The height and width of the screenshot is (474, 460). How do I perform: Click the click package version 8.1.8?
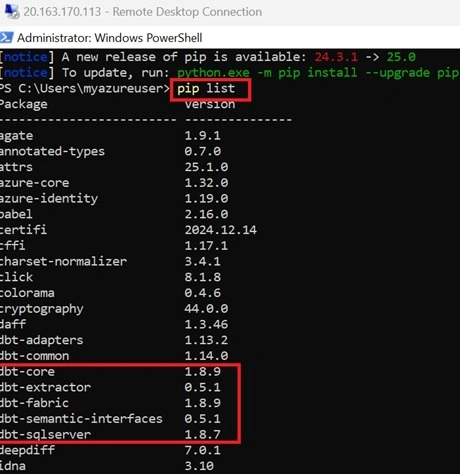(203, 277)
